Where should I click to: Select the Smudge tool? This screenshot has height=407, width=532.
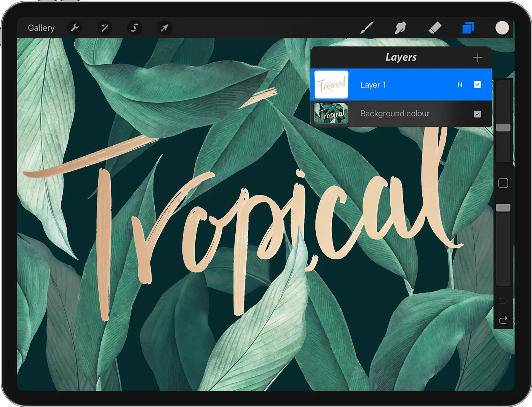point(401,27)
